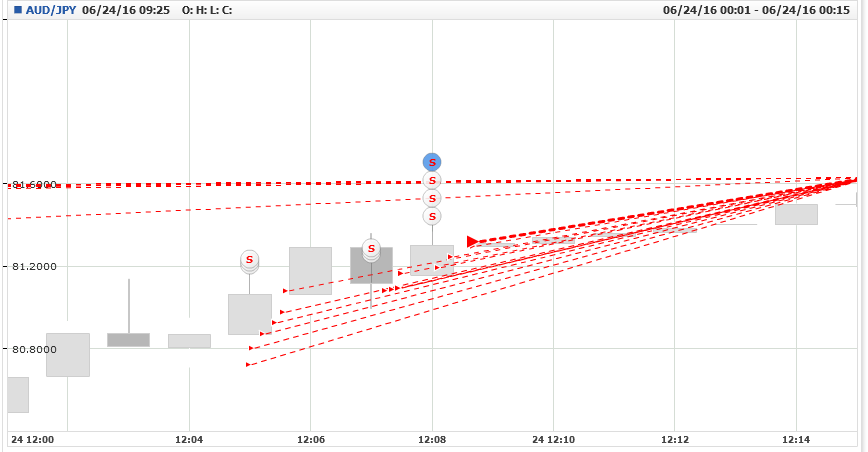Select the light candle at 12:04
This screenshot has width=868, height=452.
pos(189,341)
